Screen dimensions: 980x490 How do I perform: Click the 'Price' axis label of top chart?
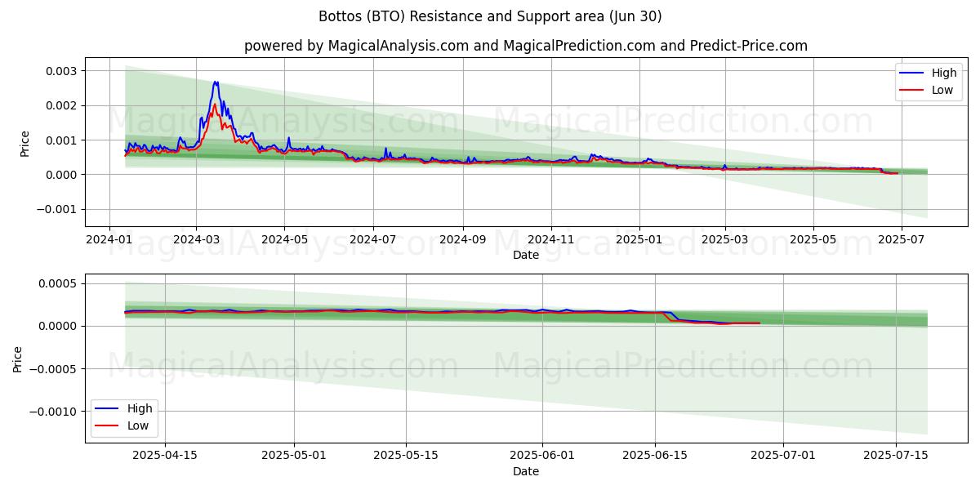24,144
